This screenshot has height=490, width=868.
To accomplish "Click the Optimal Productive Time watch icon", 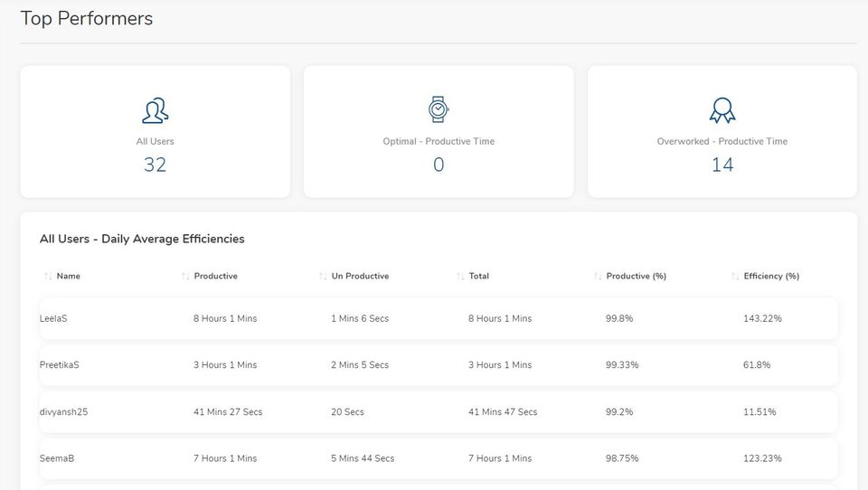I will click(439, 109).
